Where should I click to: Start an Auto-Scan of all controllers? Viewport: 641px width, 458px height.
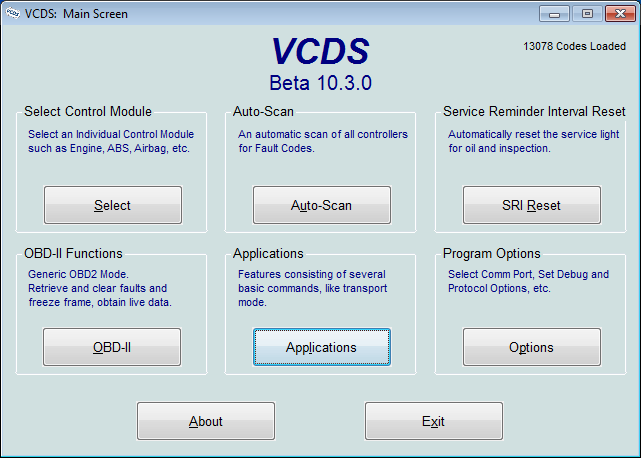click(321, 205)
